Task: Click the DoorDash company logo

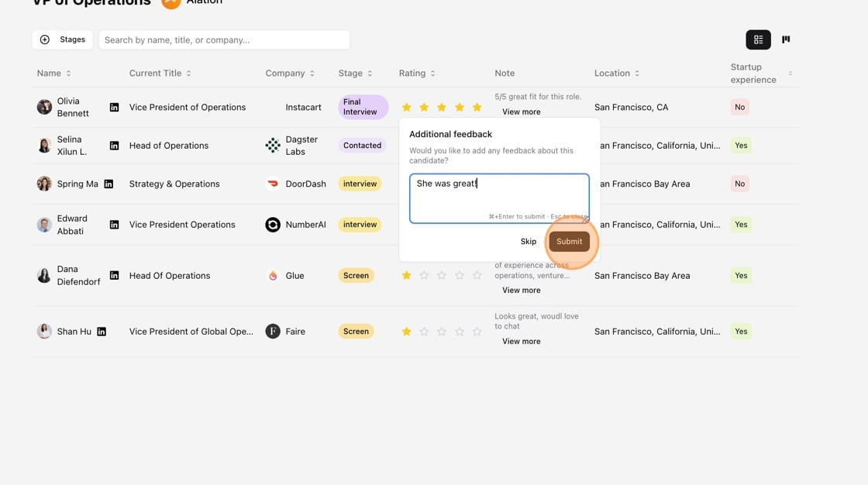Action: click(273, 184)
